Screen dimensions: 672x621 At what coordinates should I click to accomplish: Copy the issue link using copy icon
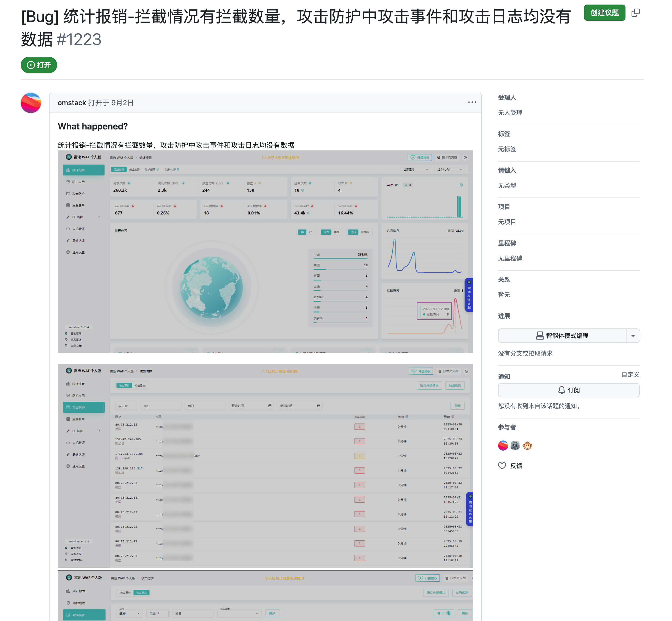[x=635, y=13]
